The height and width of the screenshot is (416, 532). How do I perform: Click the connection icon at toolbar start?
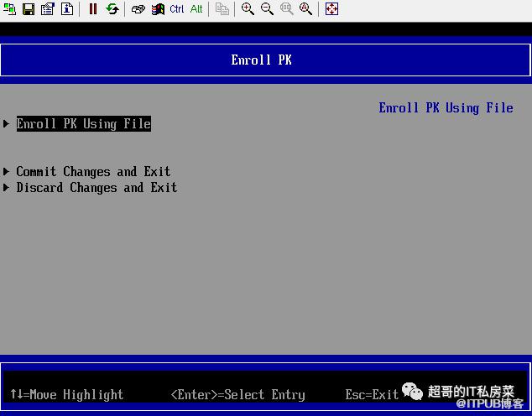coord(10,9)
